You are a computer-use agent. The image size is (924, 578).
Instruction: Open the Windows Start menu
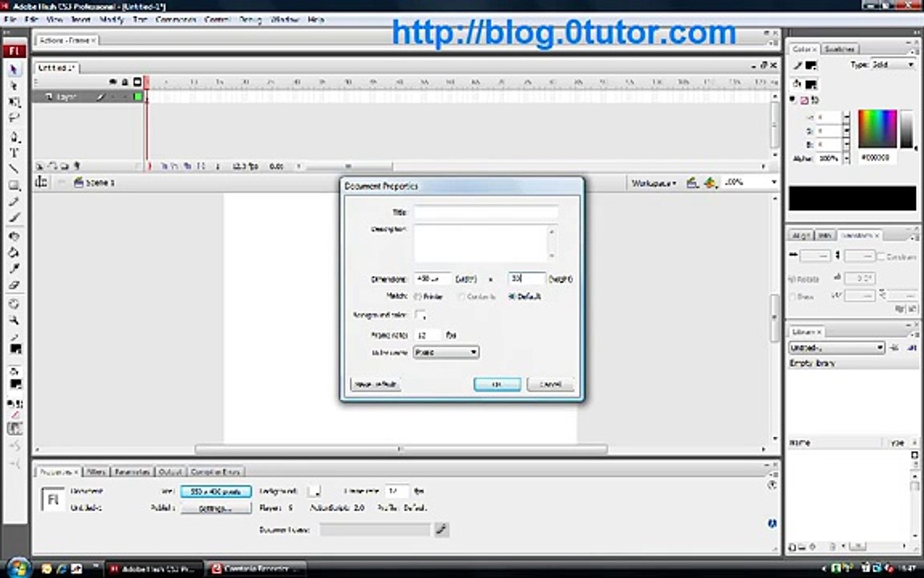[x=18, y=568]
